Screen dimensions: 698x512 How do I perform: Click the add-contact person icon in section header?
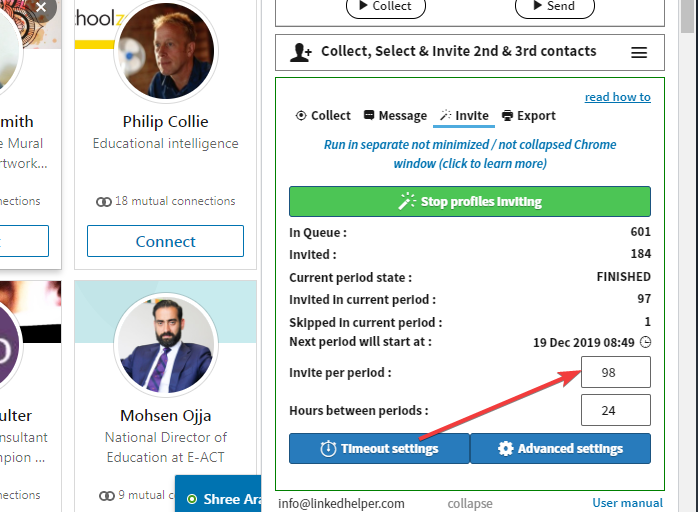point(300,52)
